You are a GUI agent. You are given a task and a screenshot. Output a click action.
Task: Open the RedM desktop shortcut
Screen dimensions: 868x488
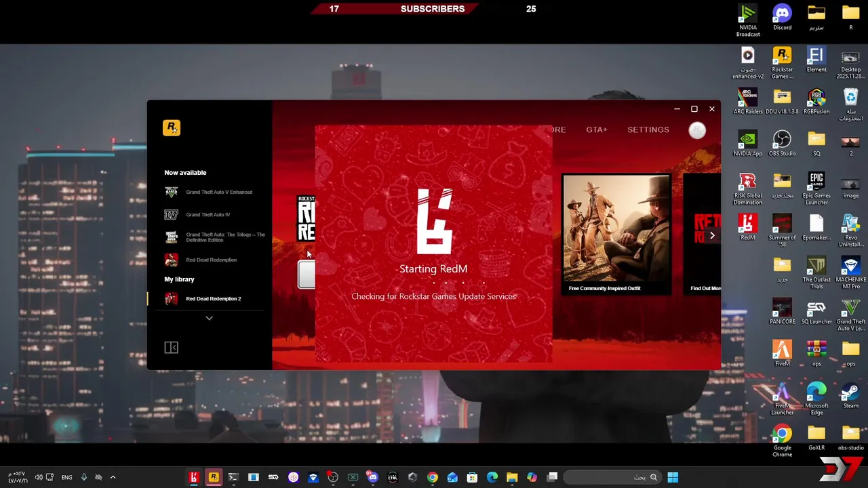click(x=748, y=227)
